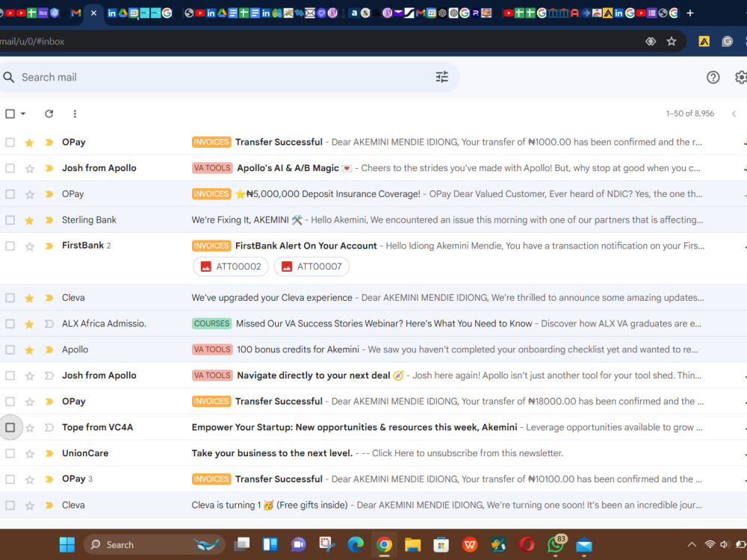Viewport: 747px width, 560px height.
Task: Open the Windows Start menu
Action: [66, 545]
